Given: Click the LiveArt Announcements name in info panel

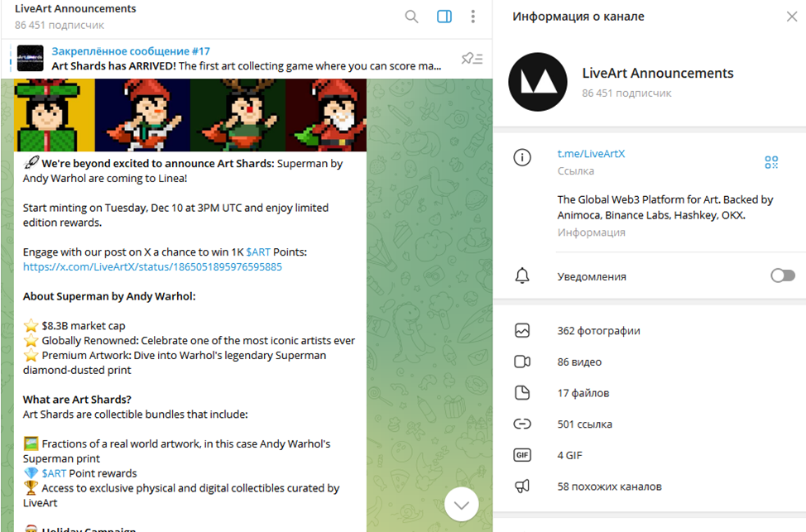Looking at the screenshot, I should pos(658,73).
